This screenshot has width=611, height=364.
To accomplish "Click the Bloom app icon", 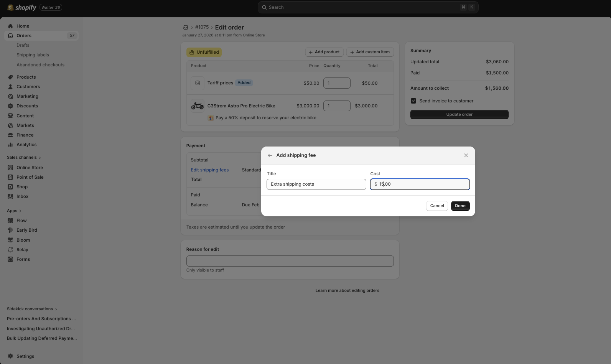I will click(x=10, y=240).
